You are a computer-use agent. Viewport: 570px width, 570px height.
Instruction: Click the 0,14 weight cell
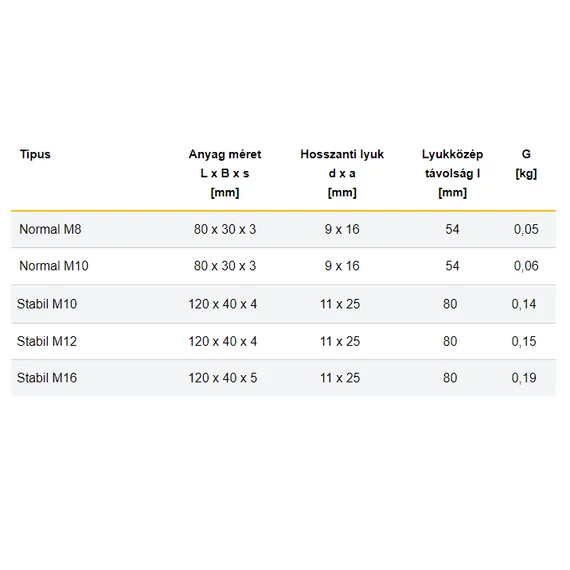(524, 304)
